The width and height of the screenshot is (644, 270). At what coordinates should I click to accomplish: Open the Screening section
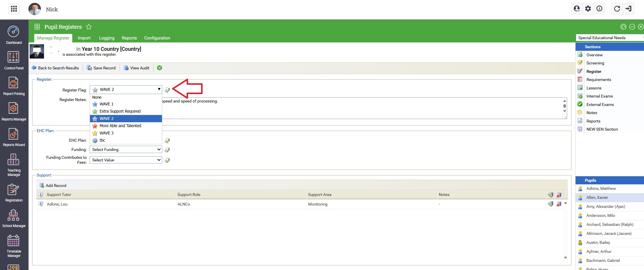coord(595,63)
